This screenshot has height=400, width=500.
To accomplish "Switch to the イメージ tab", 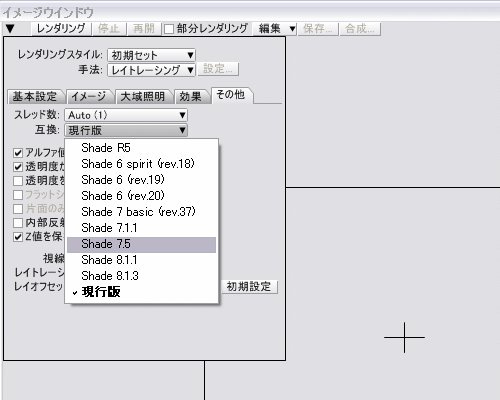I will tap(89, 97).
